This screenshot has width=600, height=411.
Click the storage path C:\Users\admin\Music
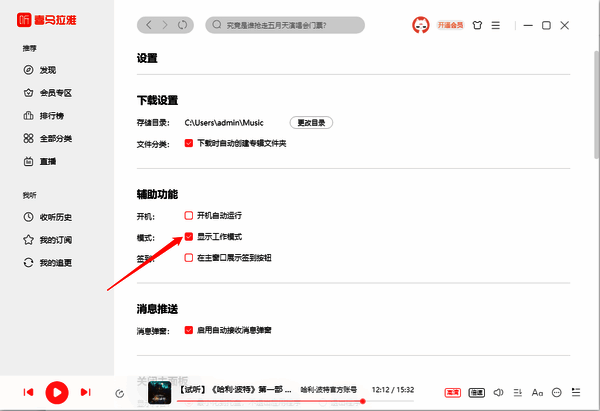(x=224, y=123)
